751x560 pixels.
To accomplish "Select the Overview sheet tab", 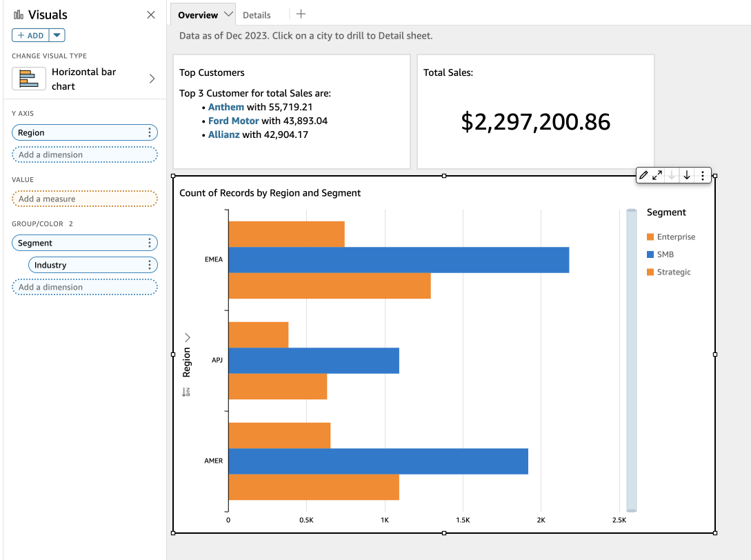I will pyautogui.click(x=197, y=15).
